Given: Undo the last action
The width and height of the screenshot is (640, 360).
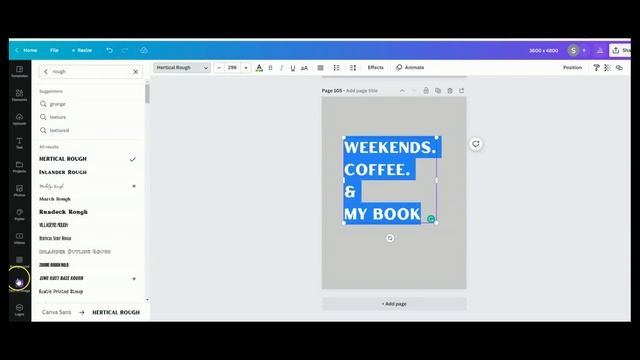Looking at the screenshot, I should coord(109,50).
